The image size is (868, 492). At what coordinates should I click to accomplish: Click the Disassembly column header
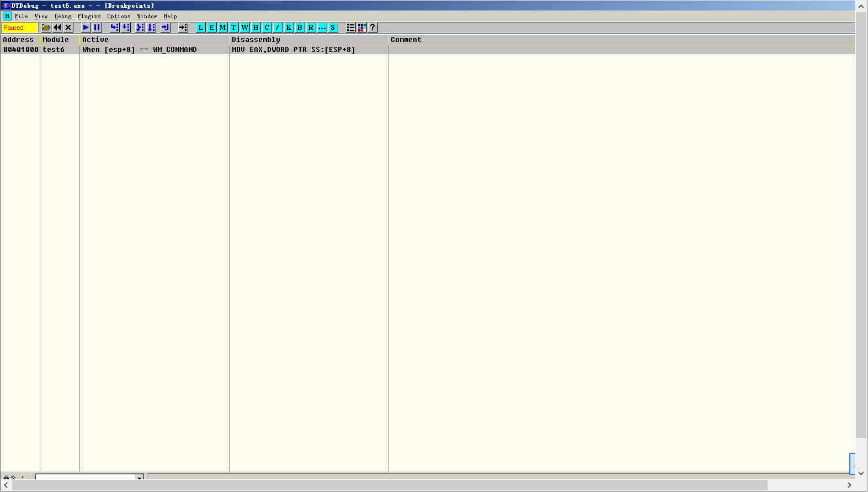coord(309,40)
